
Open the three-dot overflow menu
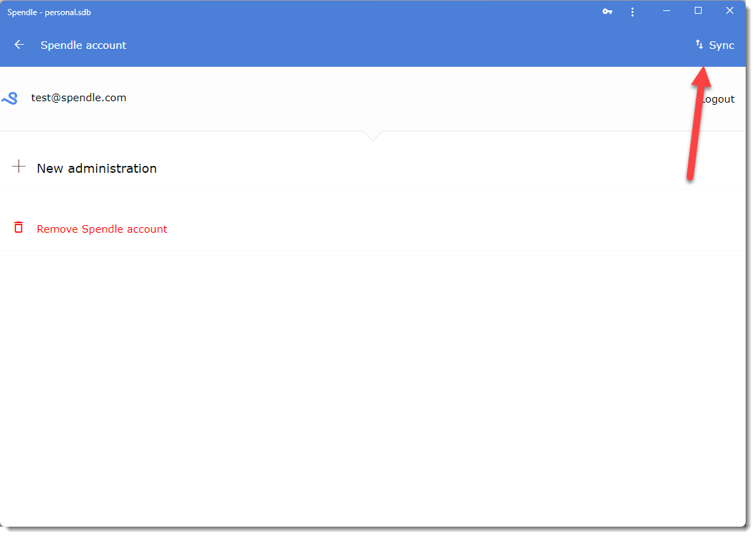(632, 12)
